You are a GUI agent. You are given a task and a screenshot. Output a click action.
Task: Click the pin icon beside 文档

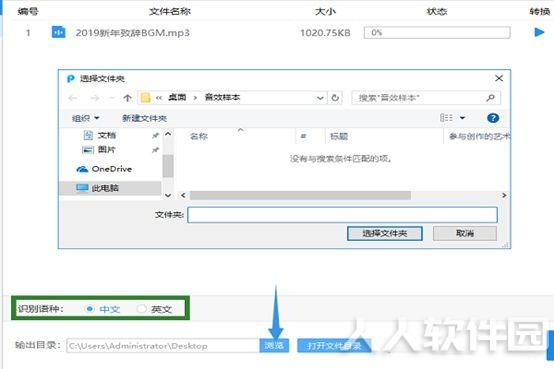pyautogui.click(x=155, y=135)
